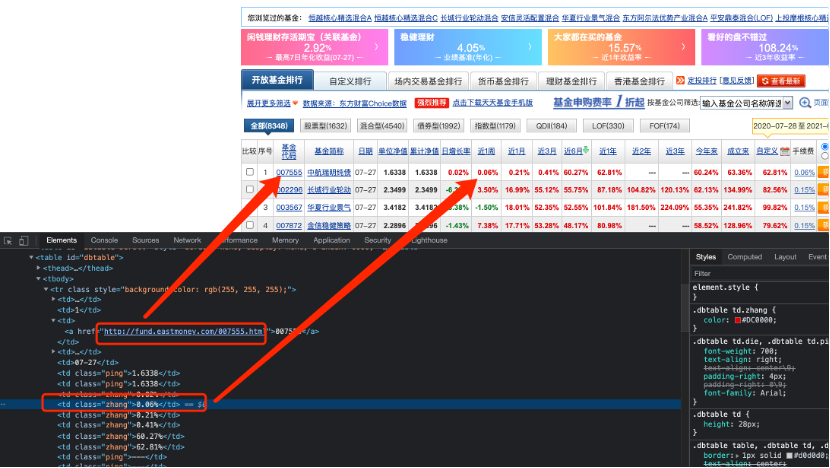The width and height of the screenshot is (830, 468).
Task: Open the Security tab in DevTools
Action: pyautogui.click(x=377, y=240)
